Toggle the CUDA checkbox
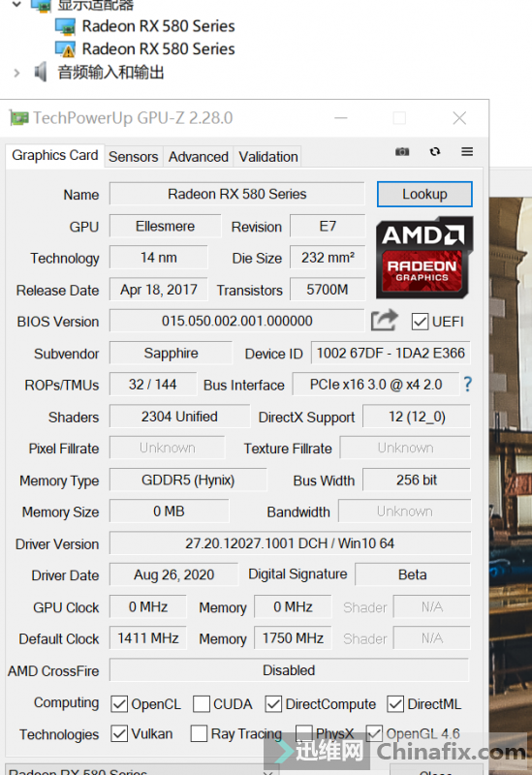Image resolution: width=532 pixels, height=775 pixels. (x=202, y=704)
